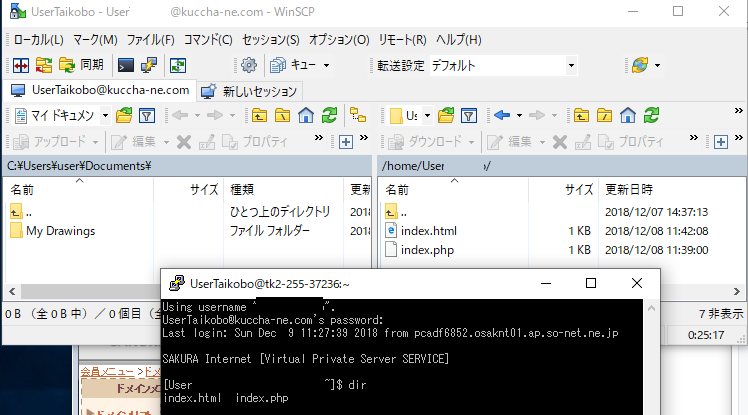
Task: Click the local プロパティ properties button
Action: 255,142
